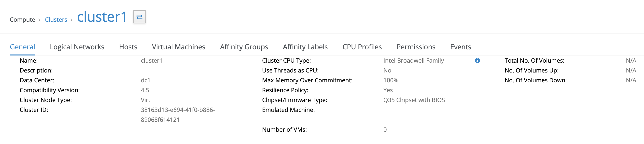Click the 4.5 compatibility version value

[145, 90]
